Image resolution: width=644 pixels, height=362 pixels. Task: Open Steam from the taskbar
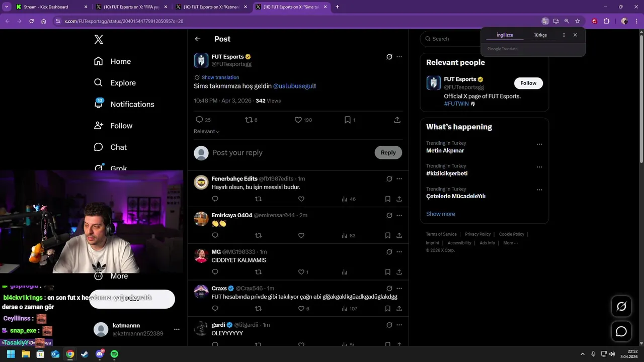coord(85,354)
